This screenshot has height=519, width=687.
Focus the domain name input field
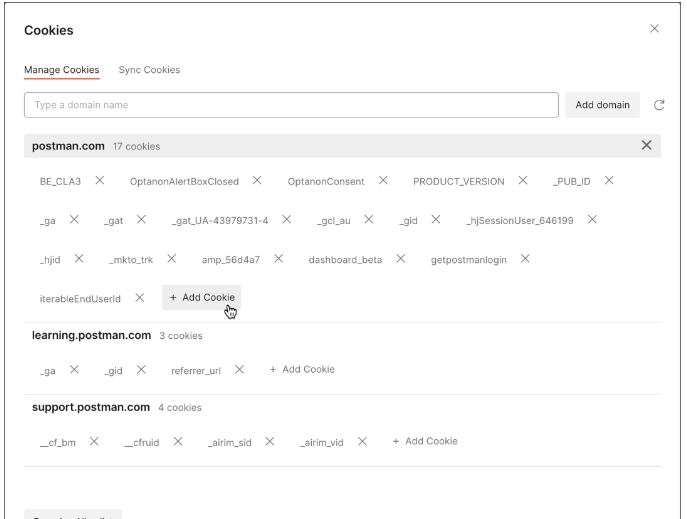point(290,105)
